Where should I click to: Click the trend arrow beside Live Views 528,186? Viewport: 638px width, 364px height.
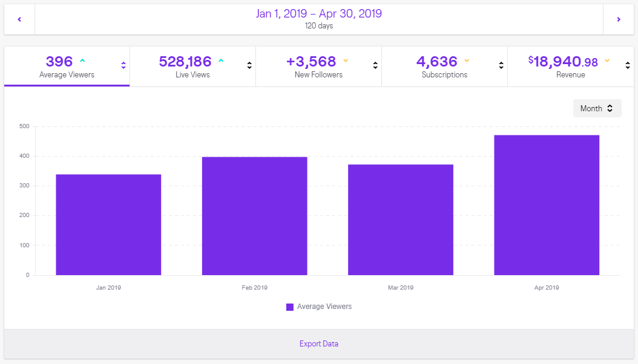pos(220,61)
